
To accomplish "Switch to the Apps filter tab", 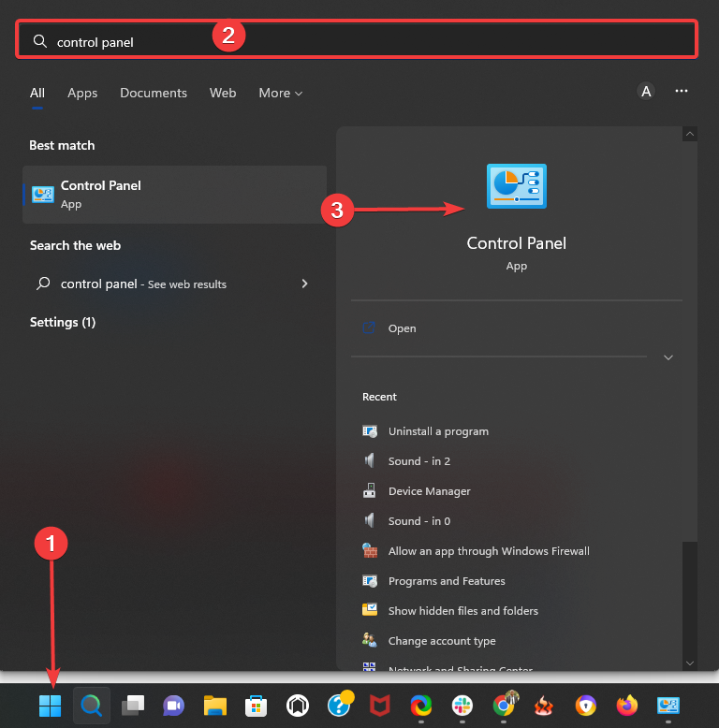I will point(82,94).
